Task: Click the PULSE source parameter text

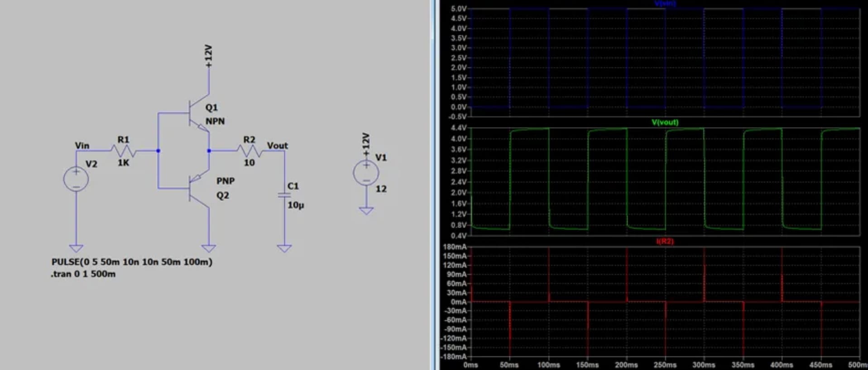Action: [132, 262]
